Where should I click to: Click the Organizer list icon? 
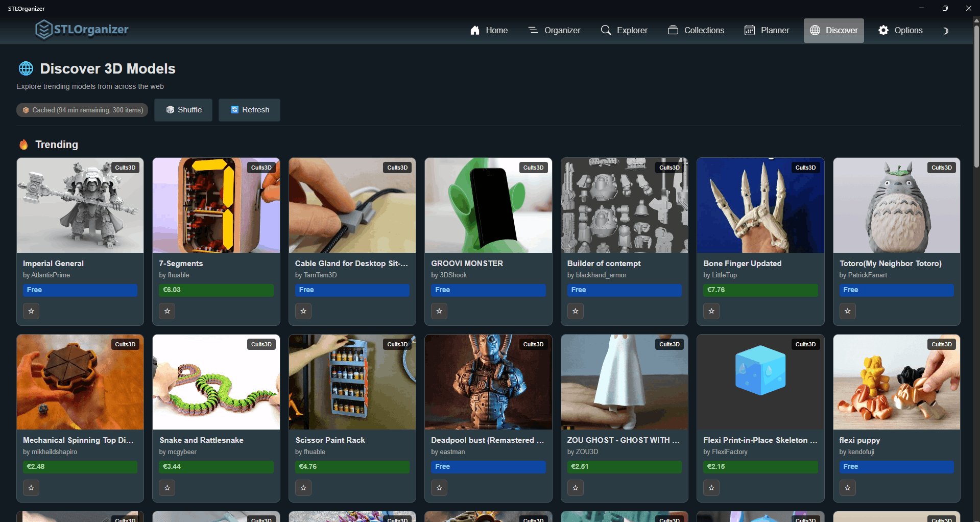pos(533,30)
